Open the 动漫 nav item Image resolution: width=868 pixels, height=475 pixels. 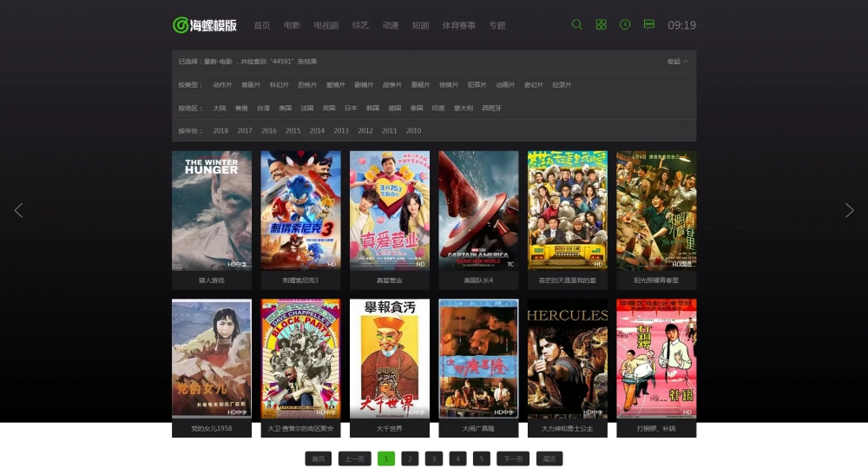click(x=391, y=25)
